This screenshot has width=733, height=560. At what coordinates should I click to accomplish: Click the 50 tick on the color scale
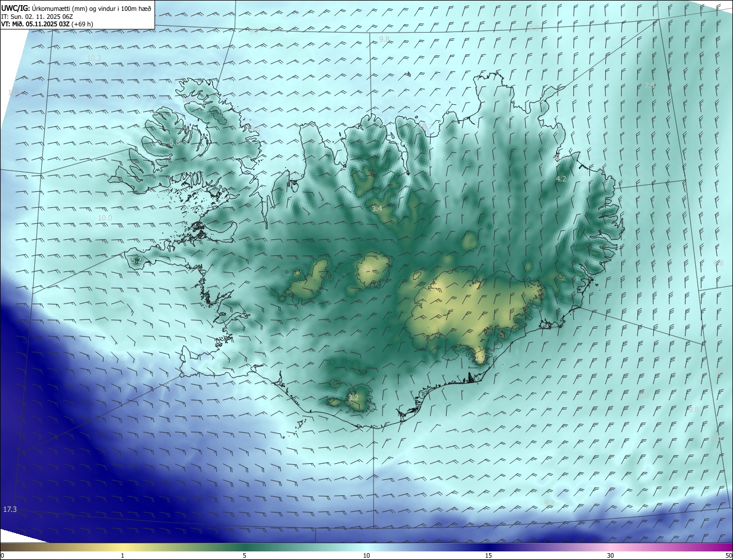pyautogui.click(x=728, y=555)
